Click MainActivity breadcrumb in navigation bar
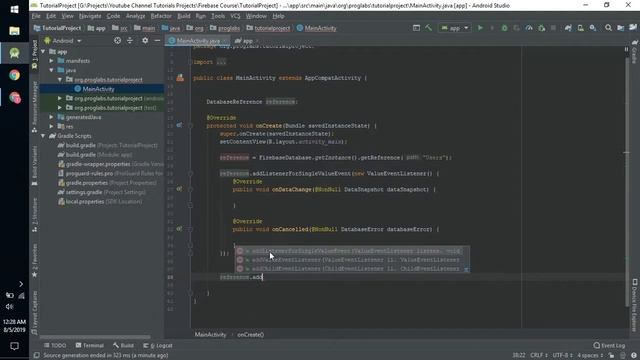The image size is (640, 360). [x=317, y=28]
